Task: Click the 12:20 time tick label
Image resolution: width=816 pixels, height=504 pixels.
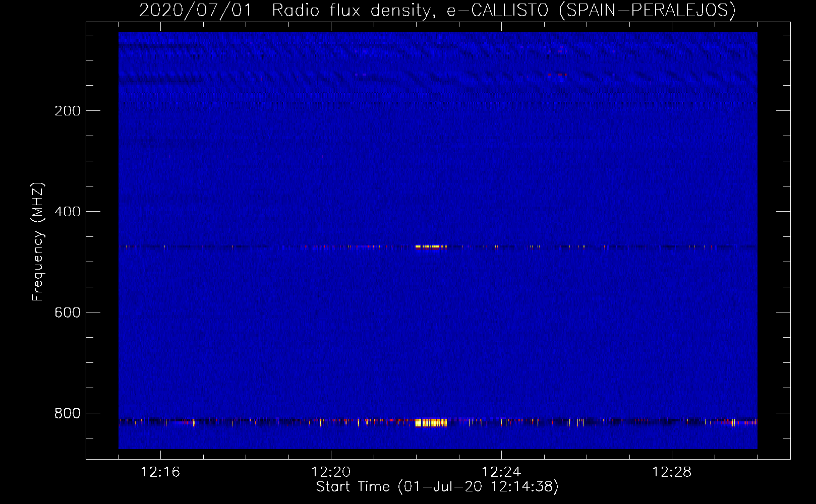Action: coord(331,472)
